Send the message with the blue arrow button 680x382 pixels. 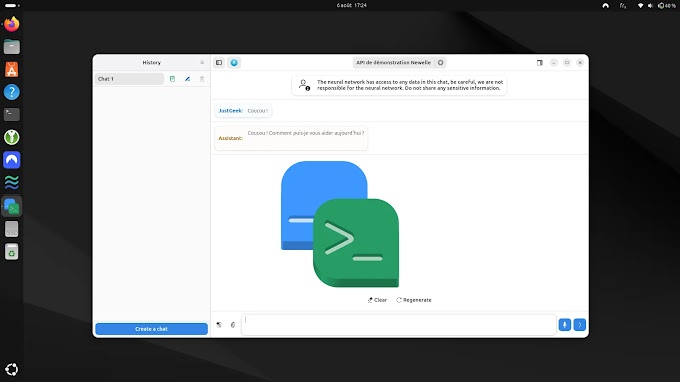pos(580,325)
